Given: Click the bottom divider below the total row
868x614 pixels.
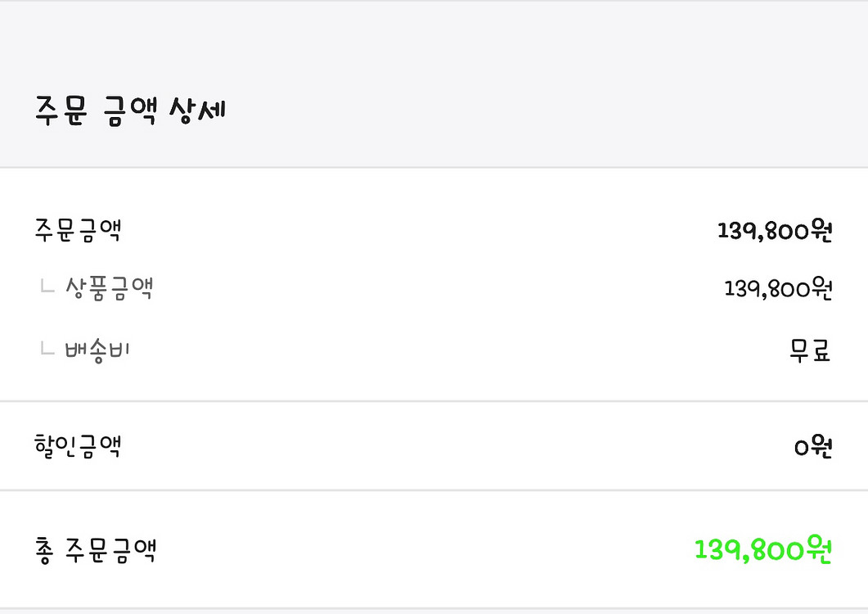Looking at the screenshot, I should coord(434,608).
